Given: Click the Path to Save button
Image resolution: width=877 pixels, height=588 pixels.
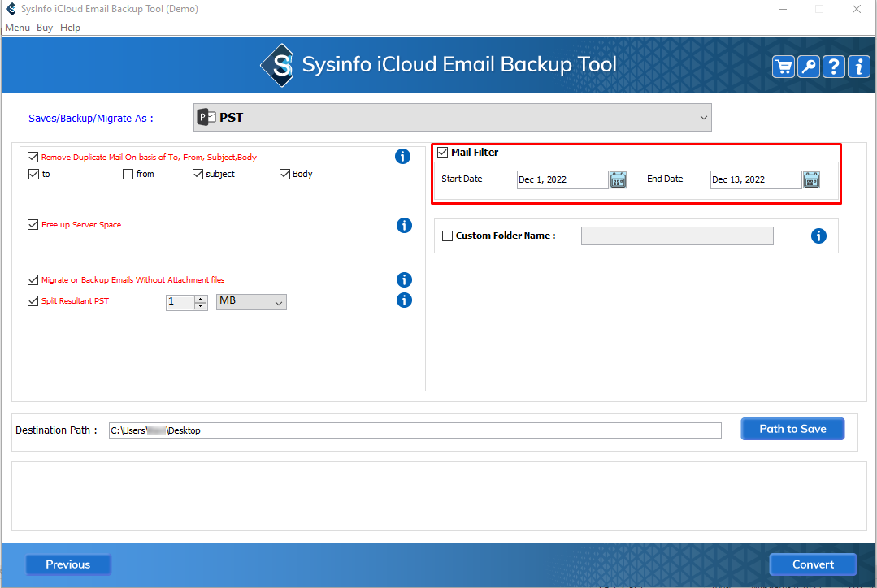Looking at the screenshot, I should (792, 429).
